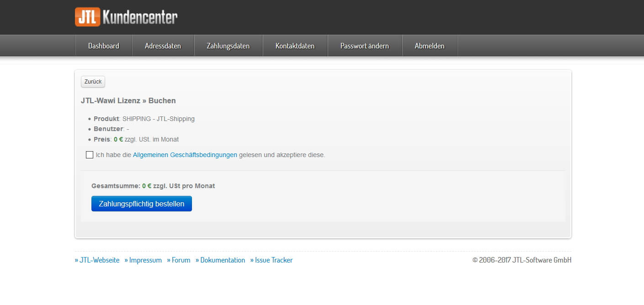Open the Dokumentation footer link
The height and width of the screenshot is (305, 644).
(x=220, y=260)
